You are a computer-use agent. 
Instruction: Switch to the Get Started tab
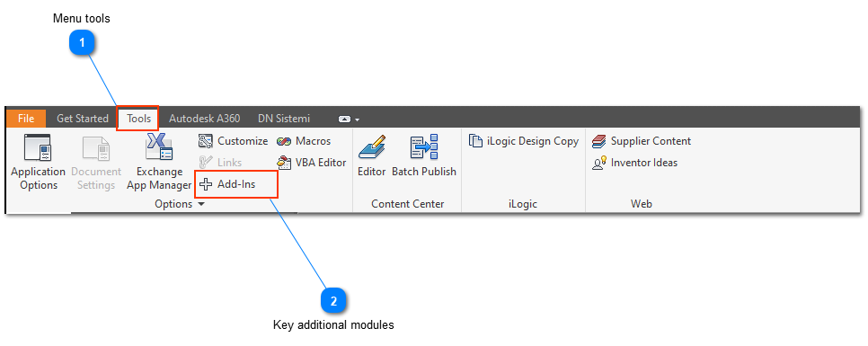coord(83,119)
